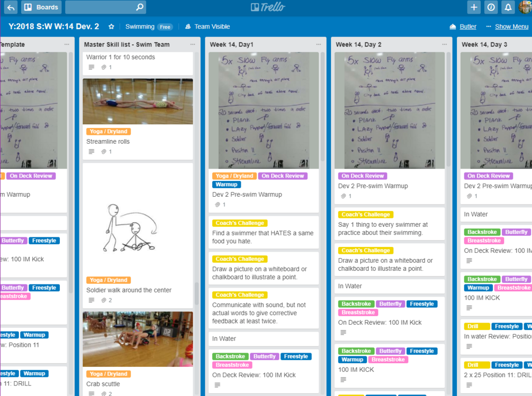This screenshot has width=532, height=396.
Task: Open Butler automation
Action: point(463,26)
